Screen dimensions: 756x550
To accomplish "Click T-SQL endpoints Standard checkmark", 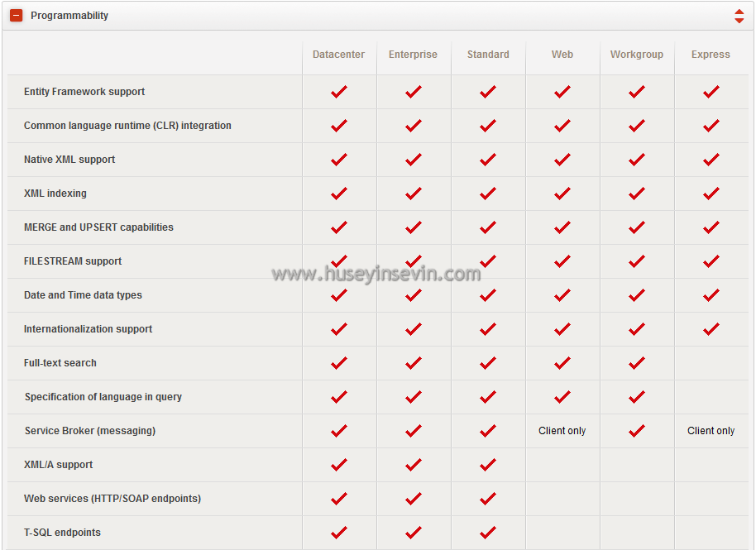I will (488, 533).
